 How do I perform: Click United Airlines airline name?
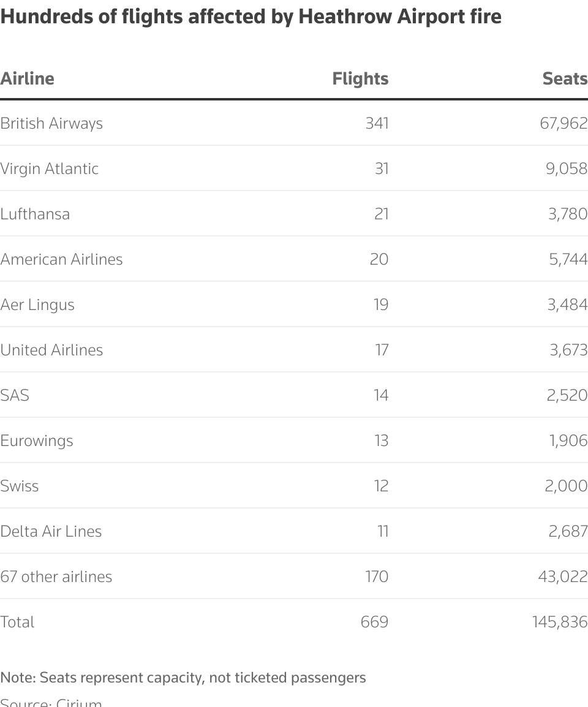51,350
